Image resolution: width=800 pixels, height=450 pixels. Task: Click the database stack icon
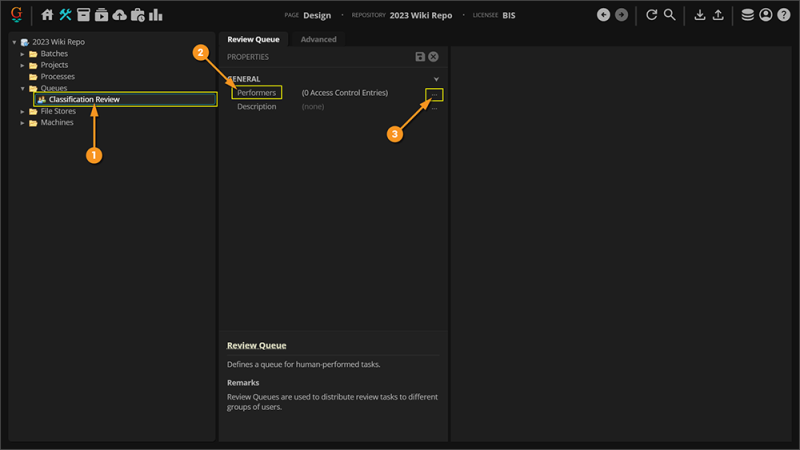(x=747, y=15)
